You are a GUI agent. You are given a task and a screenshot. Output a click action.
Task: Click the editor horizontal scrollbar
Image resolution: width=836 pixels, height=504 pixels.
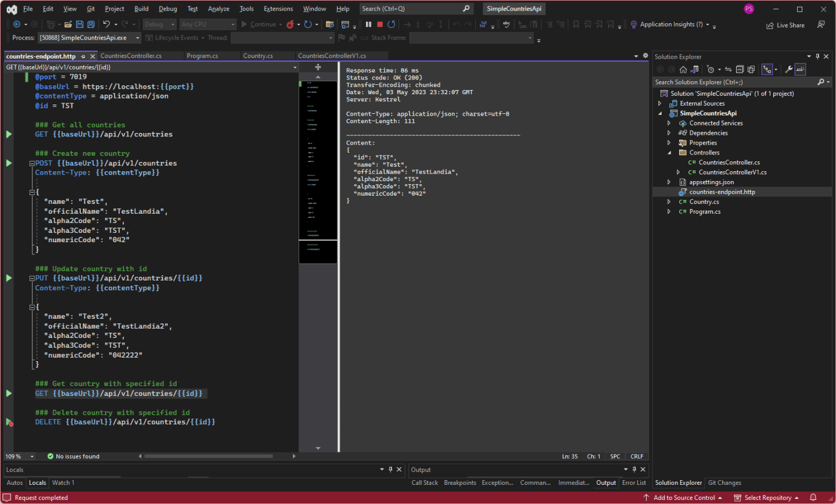click(208, 456)
